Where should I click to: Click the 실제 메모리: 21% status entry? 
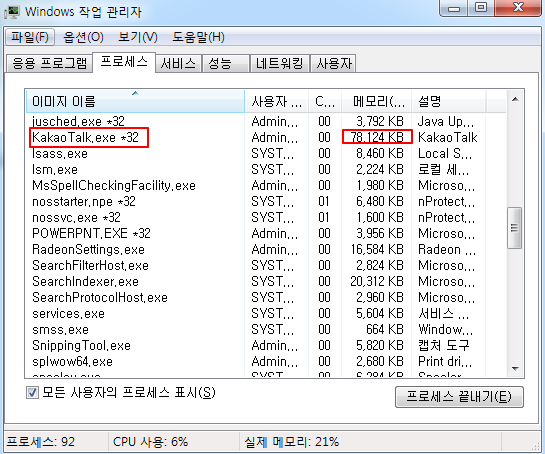click(x=291, y=441)
